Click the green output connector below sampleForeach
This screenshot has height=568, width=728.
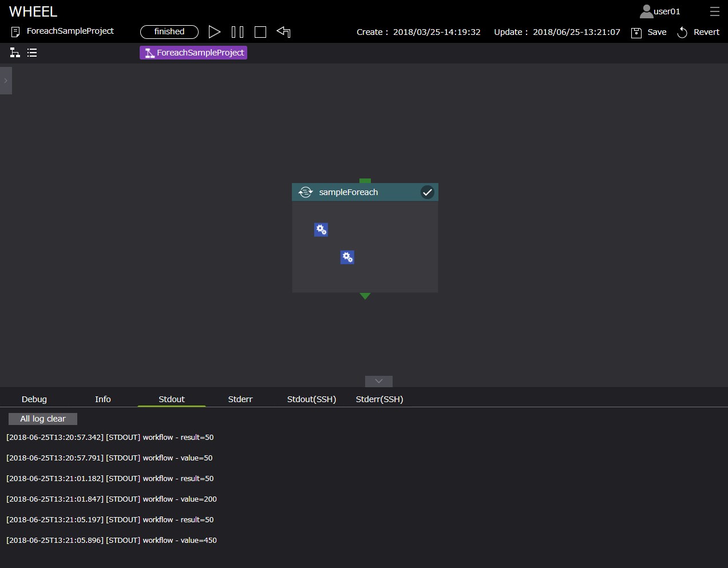point(365,296)
